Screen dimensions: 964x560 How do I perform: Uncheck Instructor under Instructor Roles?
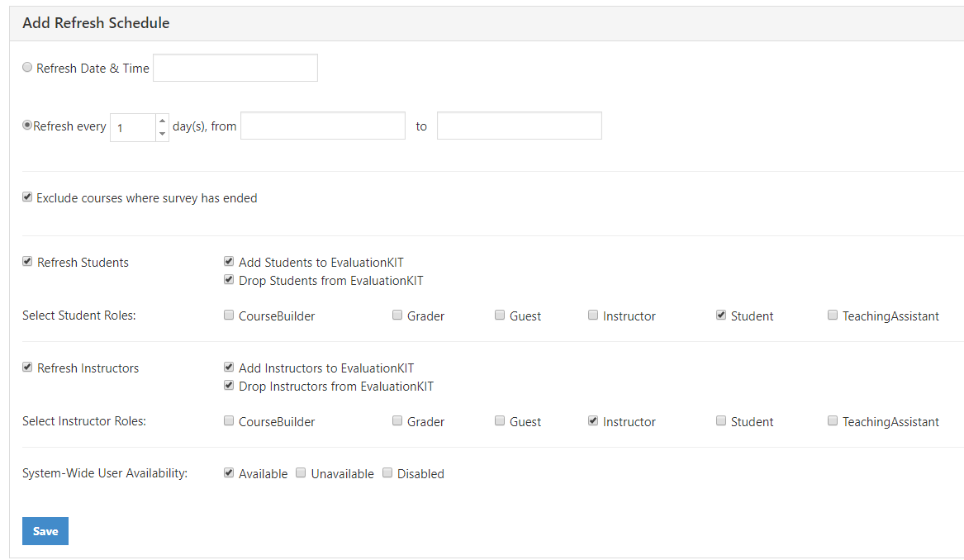pos(593,421)
